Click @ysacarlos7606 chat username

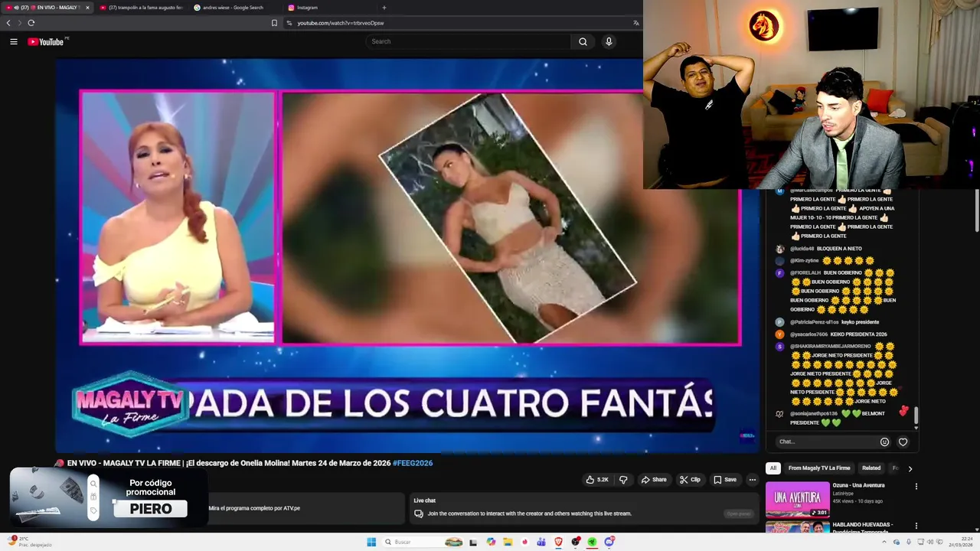tap(808, 334)
